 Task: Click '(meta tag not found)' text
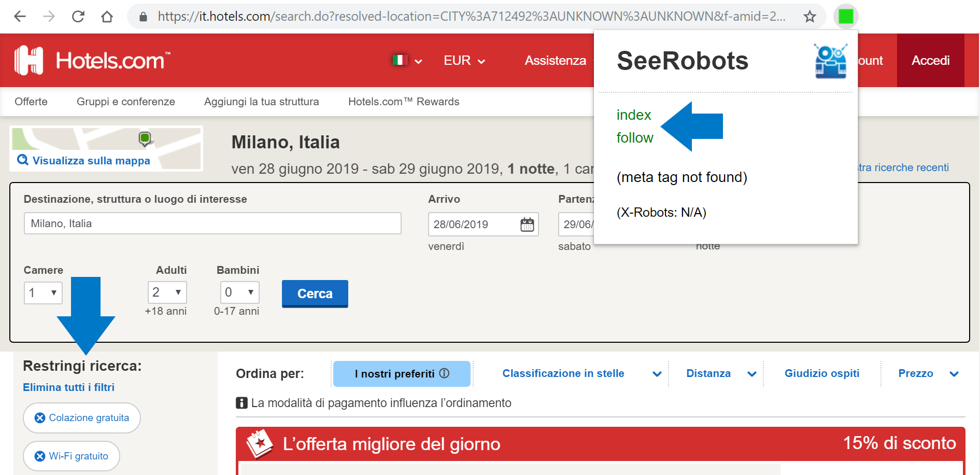[682, 177]
